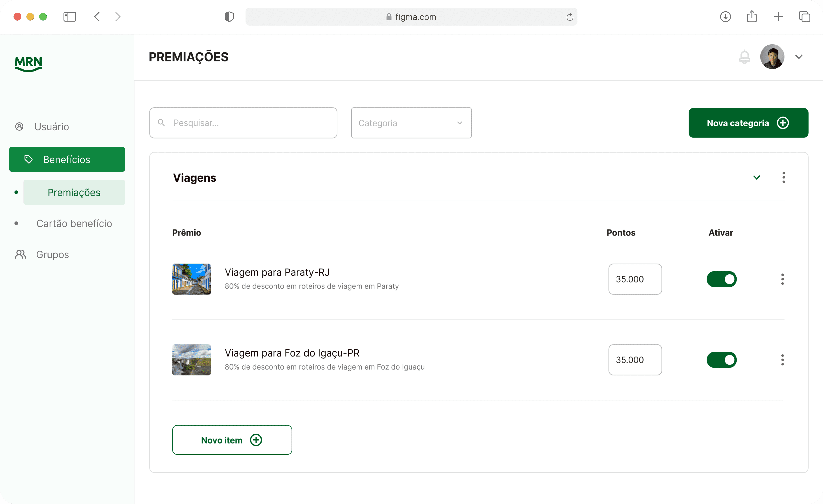Screen dimensions: 823x504
Task: Add a prize with Novo item
Action: pyautogui.click(x=232, y=440)
